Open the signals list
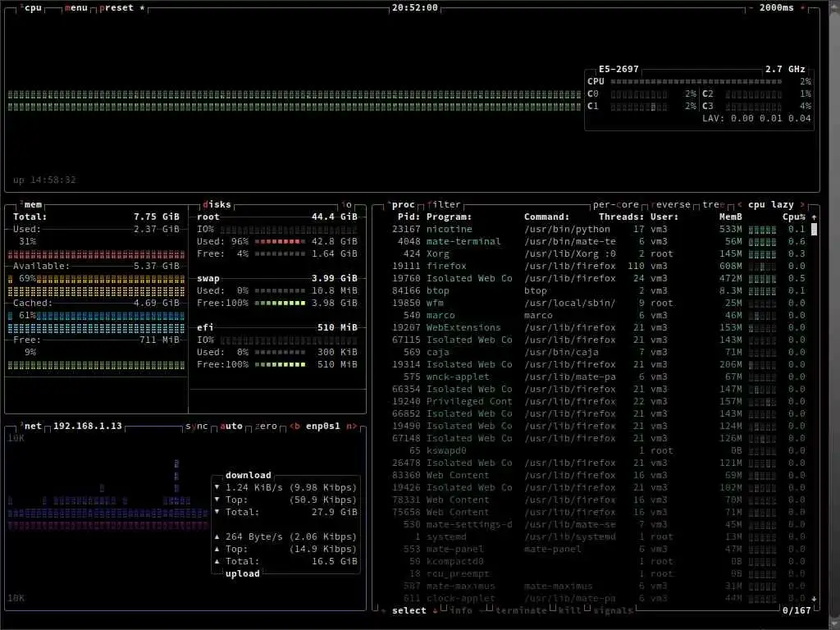 pos(612,610)
